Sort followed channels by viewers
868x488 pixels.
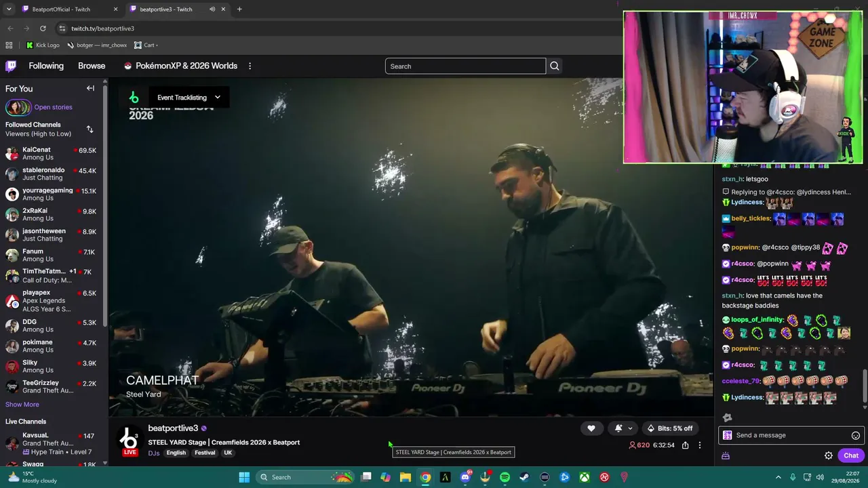pyautogui.click(x=90, y=129)
